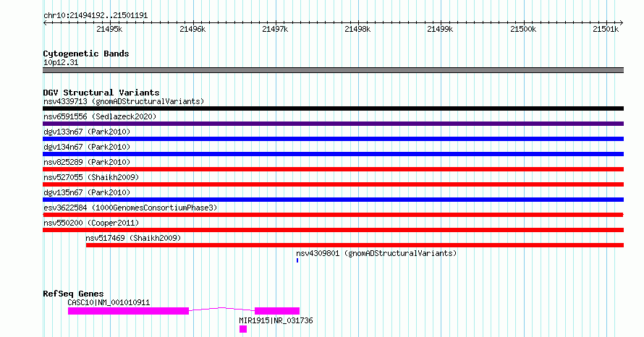Click the 21497k ruler tick label
This screenshot has height=337, width=644.
(x=275, y=29)
